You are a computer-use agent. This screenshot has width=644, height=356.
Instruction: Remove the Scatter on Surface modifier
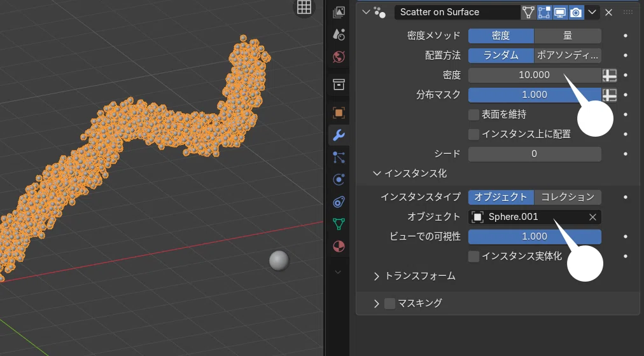point(608,12)
